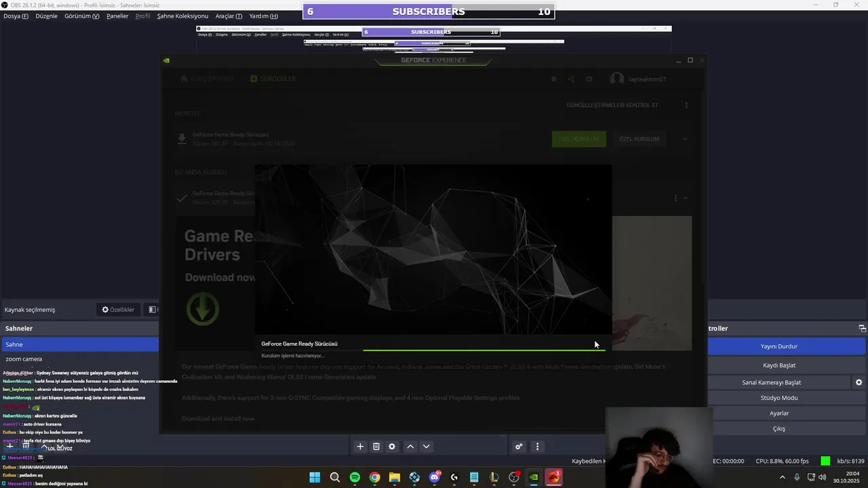
Task: Move source down with down arrow
Action: [427, 447]
